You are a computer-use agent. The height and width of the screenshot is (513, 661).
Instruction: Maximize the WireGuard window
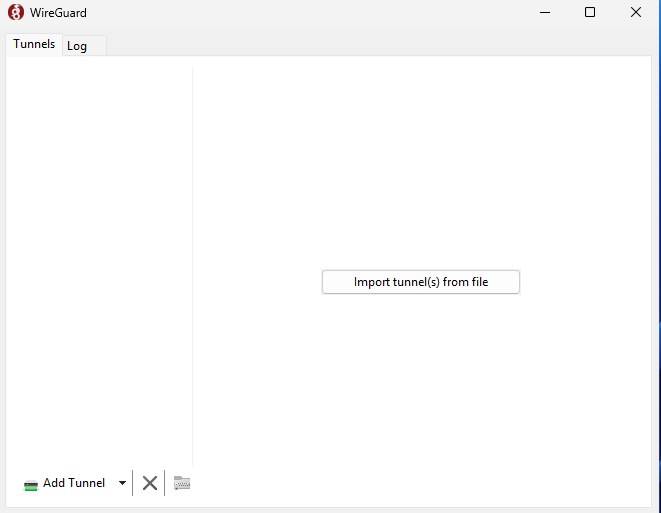[x=590, y=13]
